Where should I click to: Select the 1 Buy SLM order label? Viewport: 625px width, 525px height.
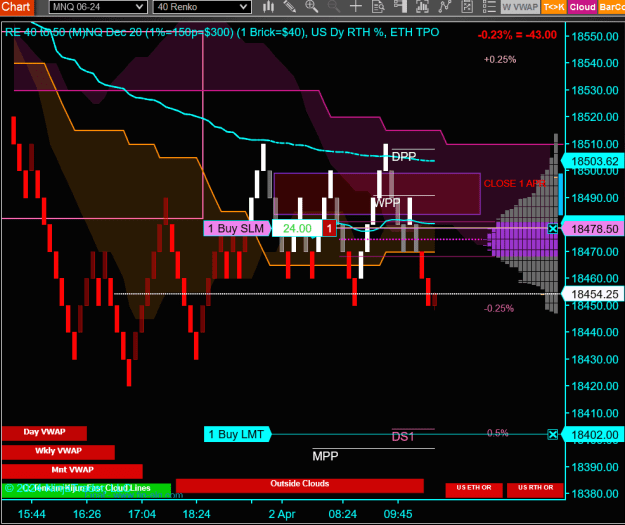[x=237, y=228]
